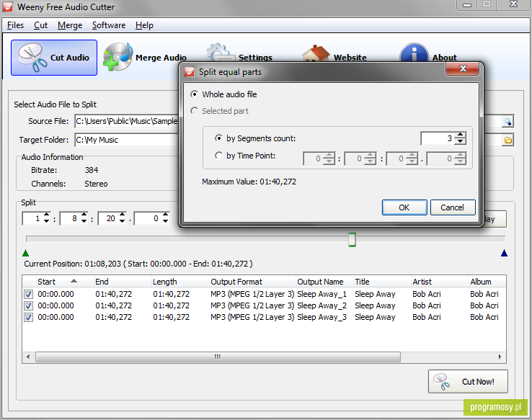This screenshot has width=532, height=420.
Task: Uncheck the Sleep Away_3 row checkbox
Action: tap(29, 317)
